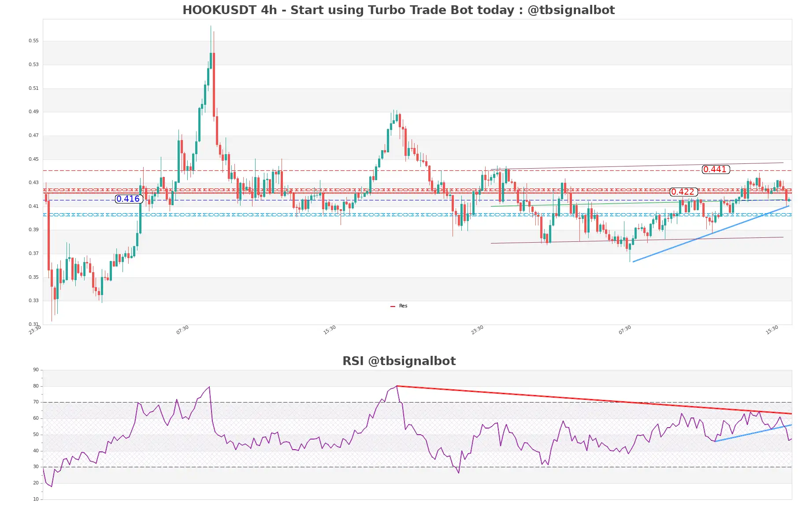
Task: Click the RSI 80 axis label
Action: (x=36, y=386)
